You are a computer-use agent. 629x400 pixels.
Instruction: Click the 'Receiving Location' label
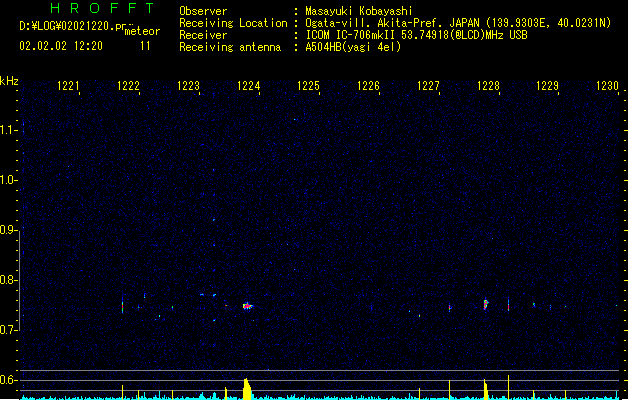click(x=233, y=23)
